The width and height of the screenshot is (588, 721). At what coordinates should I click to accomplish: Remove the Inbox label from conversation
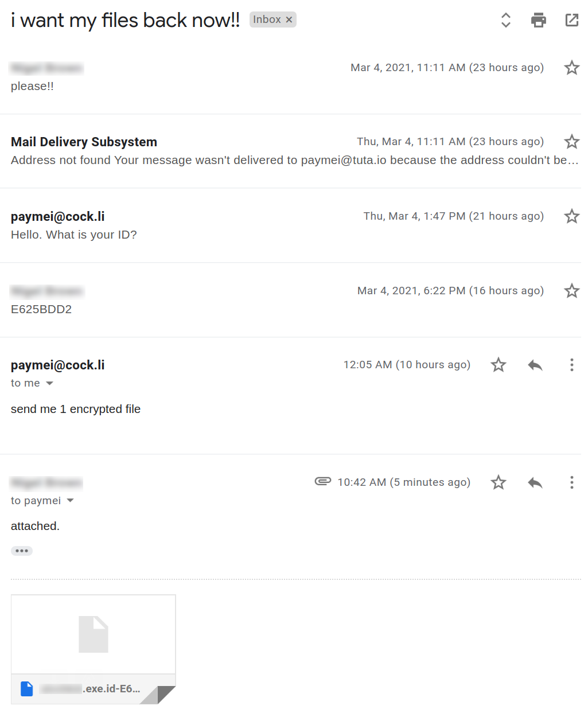[x=289, y=20]
